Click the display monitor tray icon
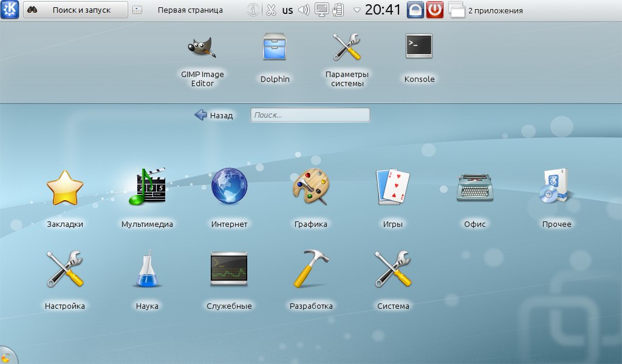This screenshot has width=622, height=364. click(321, 10)
